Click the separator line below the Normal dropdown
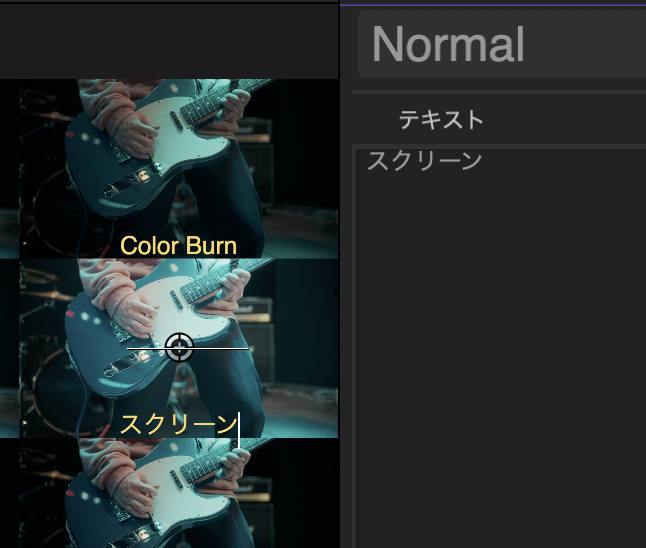Screen dimensions: 646x548 (499, 92)
